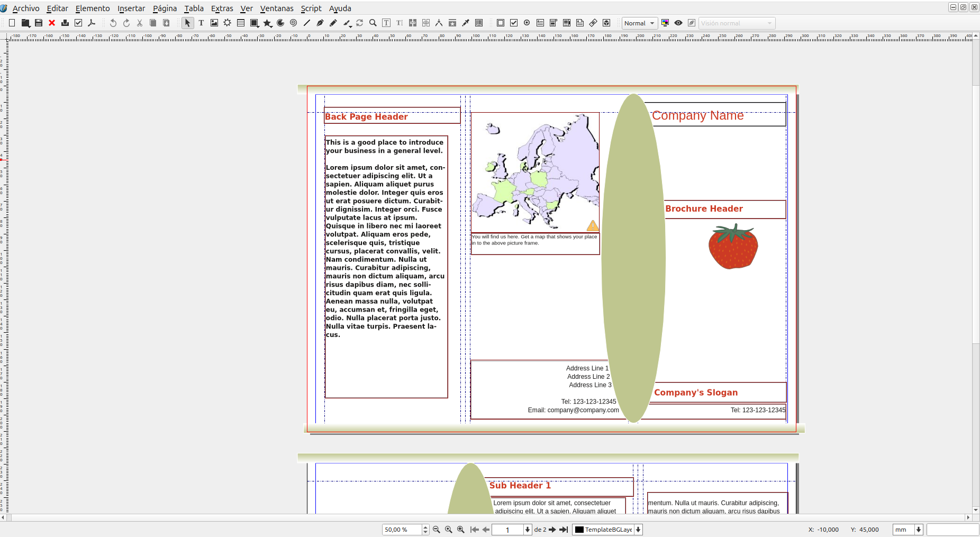Image resolution: width=980 pixels, height=537 pixels.
Task: Click the Redo arrow icon
Action: (126, 23)
